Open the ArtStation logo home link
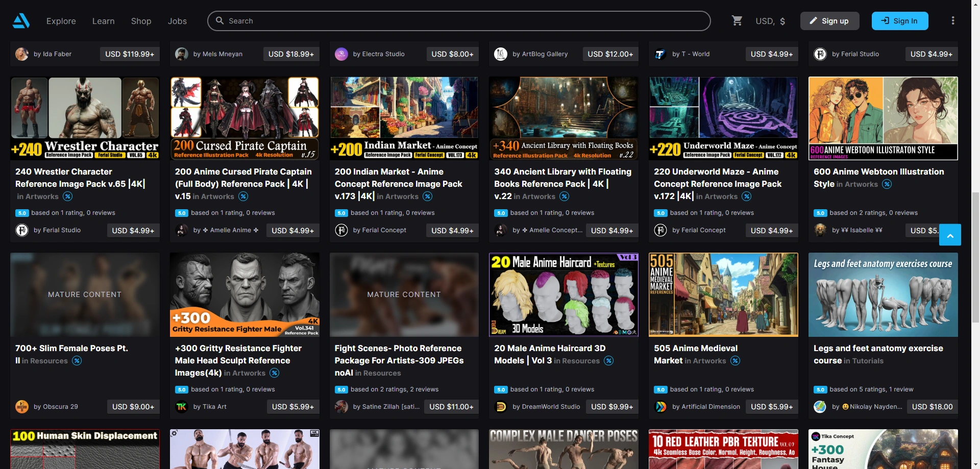The height and width of the screenshot is (469, 980). 21,21
